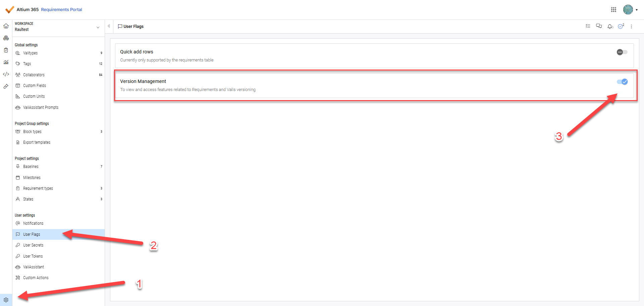Click the Tags count 12
Screen dimensions: 644x306
pos(101,64)
